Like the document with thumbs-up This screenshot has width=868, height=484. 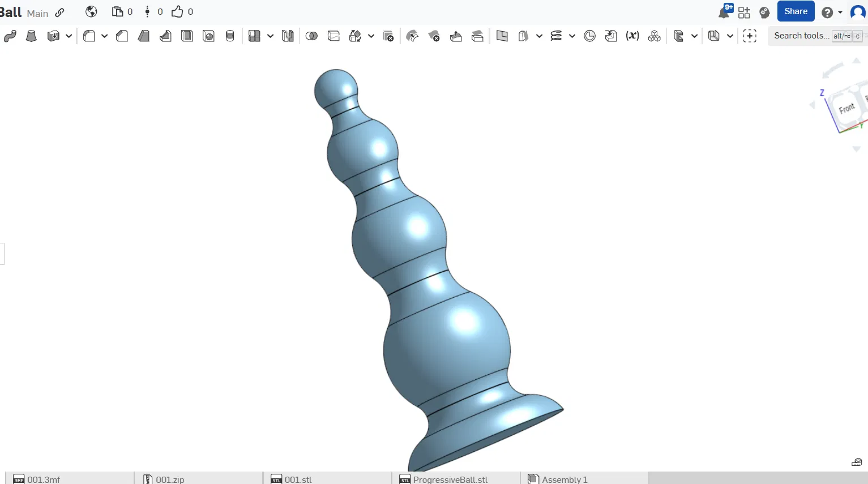point(177,12)
